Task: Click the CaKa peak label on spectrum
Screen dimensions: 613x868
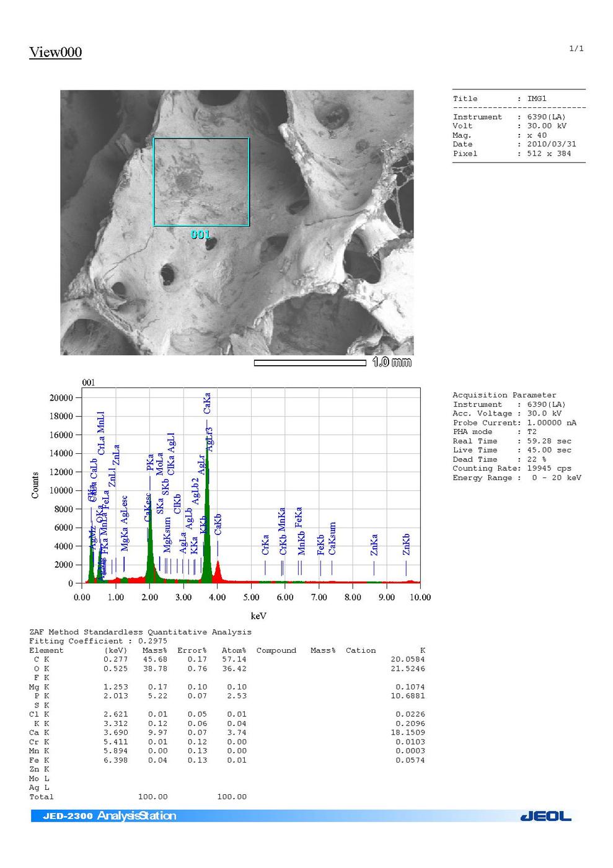Action: tap(207, 403)
